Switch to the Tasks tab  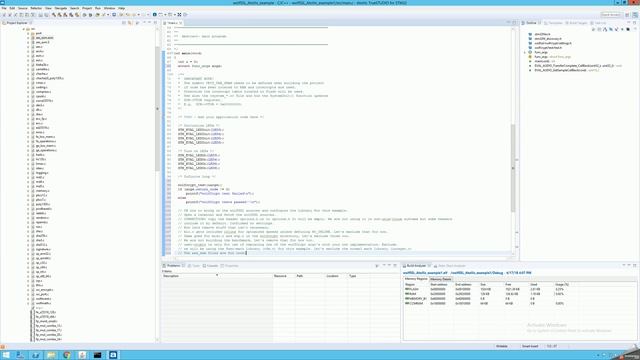coord(195,266)
